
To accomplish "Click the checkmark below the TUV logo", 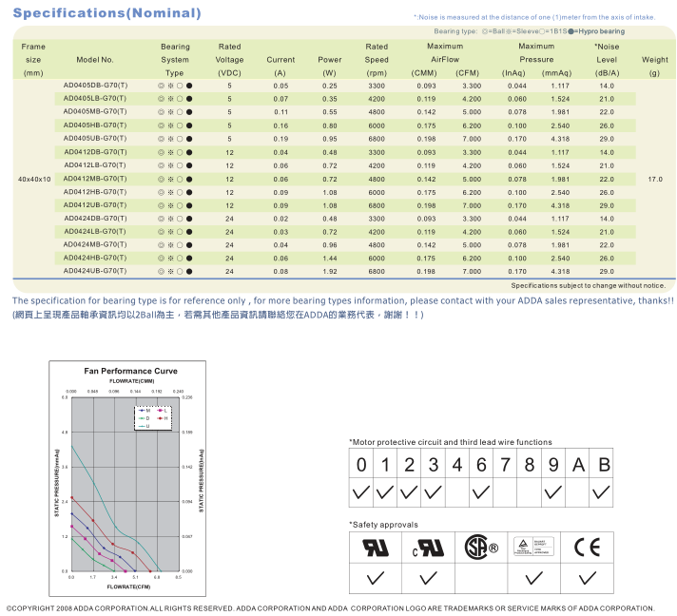I will 533,578.
